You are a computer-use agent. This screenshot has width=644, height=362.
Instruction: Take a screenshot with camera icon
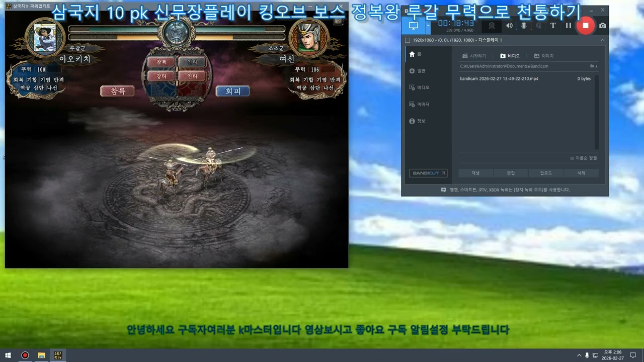click(x=603, y=26)
